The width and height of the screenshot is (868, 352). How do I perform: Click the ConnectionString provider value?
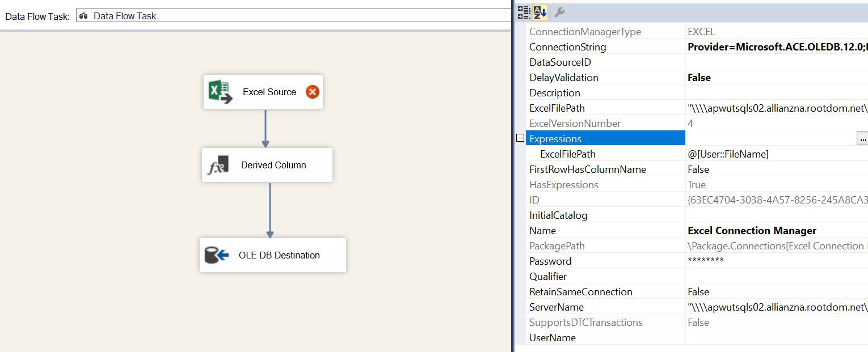coord(778,46)
